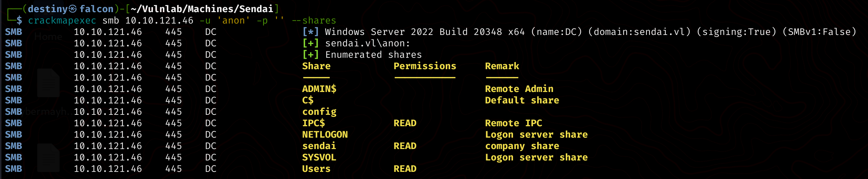Select the SYSVOL share name
The height and width of the screenshot is (179, 868).
coord(319,157)
